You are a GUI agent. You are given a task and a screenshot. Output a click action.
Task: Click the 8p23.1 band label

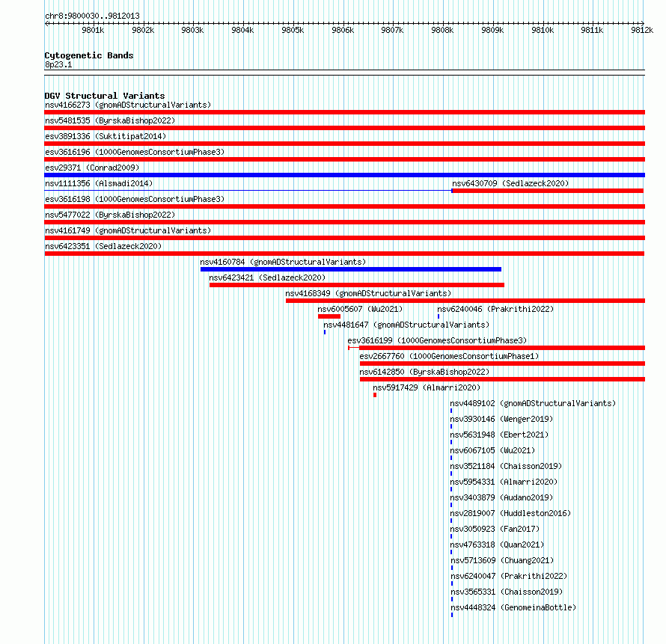pos(58,64)
